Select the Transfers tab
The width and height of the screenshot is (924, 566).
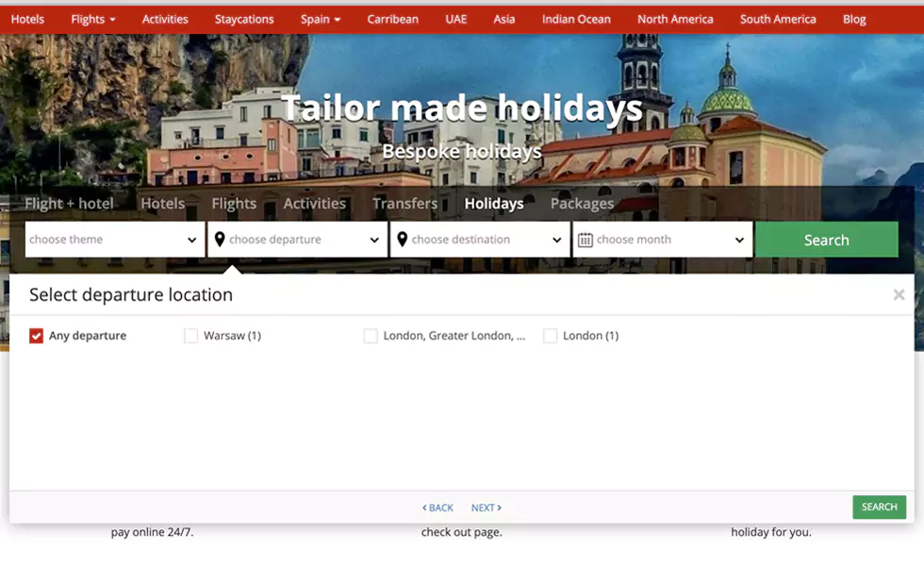[405, 203]
